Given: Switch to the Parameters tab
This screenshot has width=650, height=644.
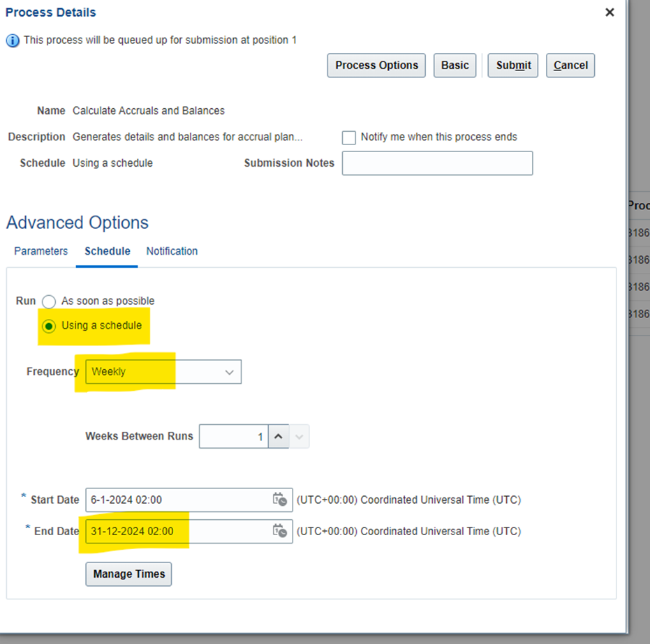Looking at the screenshot, I should point(40,251).
